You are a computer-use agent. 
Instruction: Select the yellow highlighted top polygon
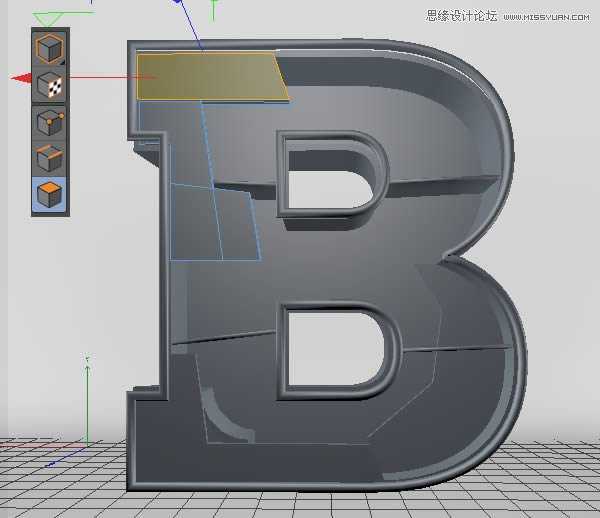click(210, 77)
